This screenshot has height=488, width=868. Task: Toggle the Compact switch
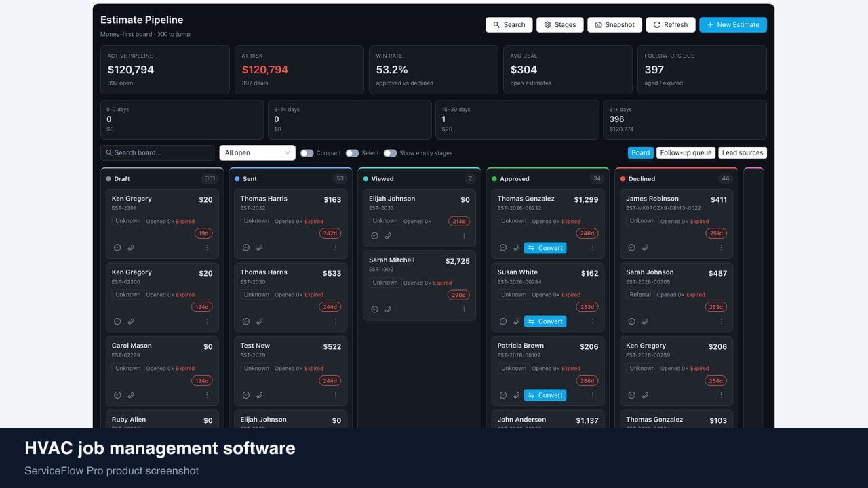pyautogui.click(x=307, y=153)
